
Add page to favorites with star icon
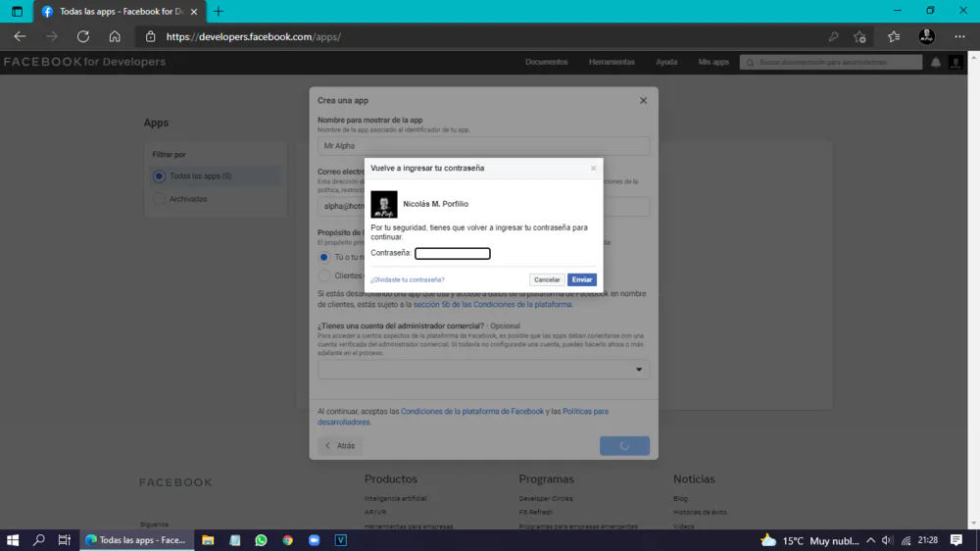[x=859, y=36]
